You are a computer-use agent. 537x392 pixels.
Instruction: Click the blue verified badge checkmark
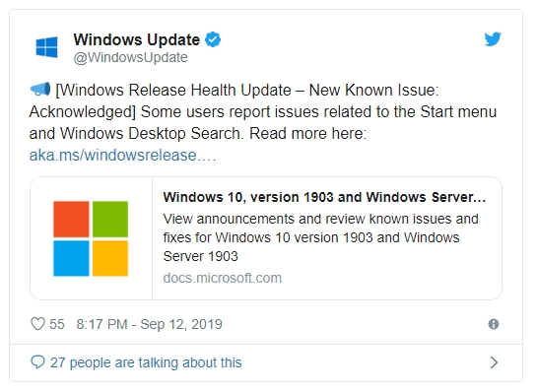pos(213,39)
